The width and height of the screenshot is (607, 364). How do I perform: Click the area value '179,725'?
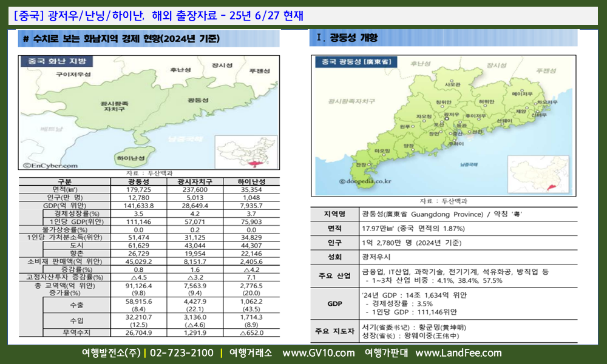(138, 189)
